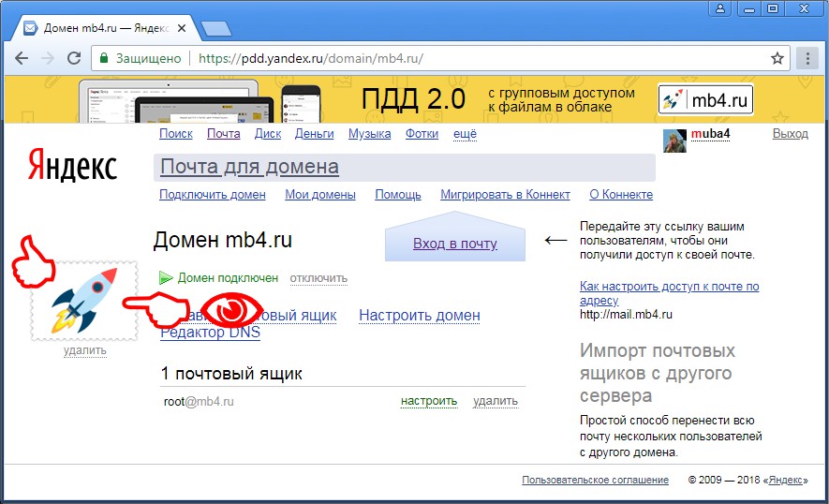The width and height of the screenshot is (829, 504).
Task: Open the Поиск link
Action: click(176, 134)
